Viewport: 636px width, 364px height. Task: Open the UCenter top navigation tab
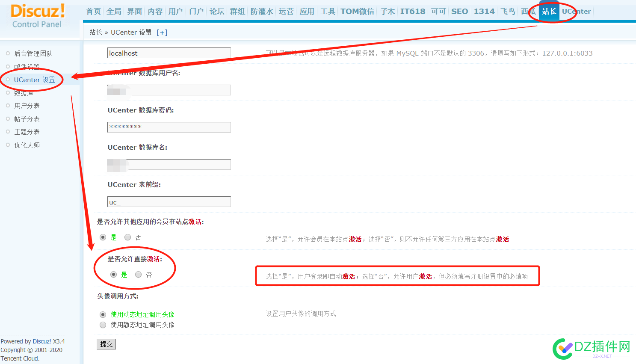(x=577, y=12)
